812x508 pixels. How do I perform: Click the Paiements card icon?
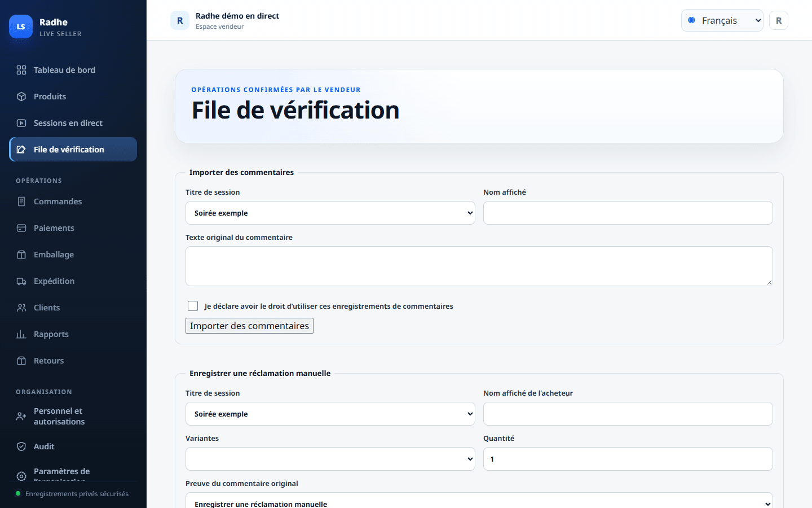click(21, 228)
